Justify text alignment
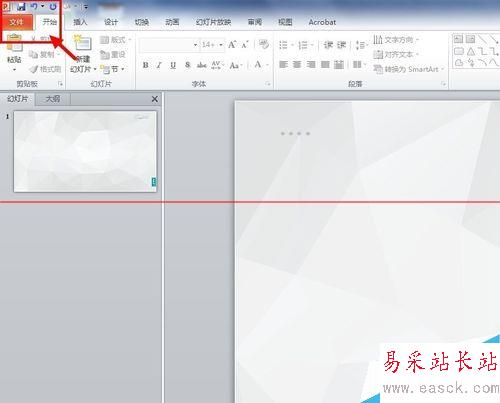The width and height of the screenshot is (500, 403). click(325, 65)
